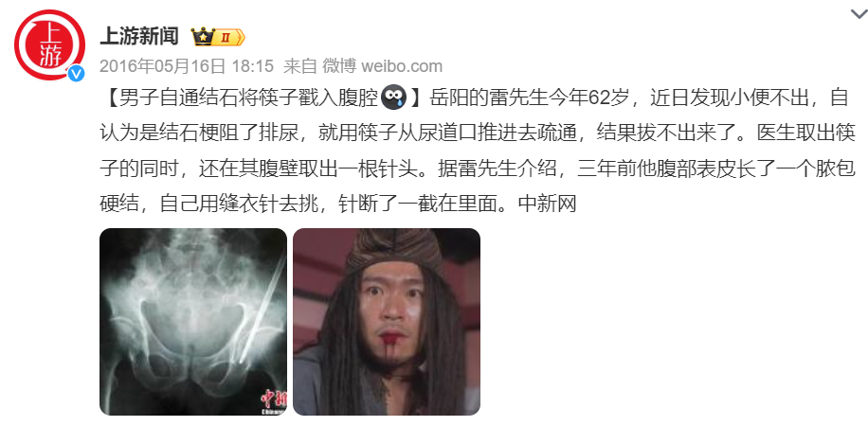Click the red 中新 watermark on X-ray
Screen dimensions: 868x444
click(x=274, y=402)
